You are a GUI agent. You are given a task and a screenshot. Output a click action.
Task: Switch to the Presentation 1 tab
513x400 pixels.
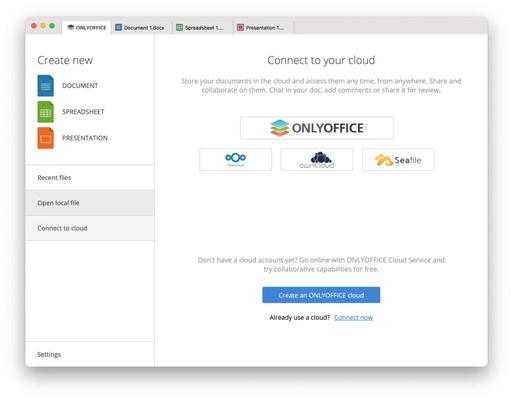[x=263, y=28]
